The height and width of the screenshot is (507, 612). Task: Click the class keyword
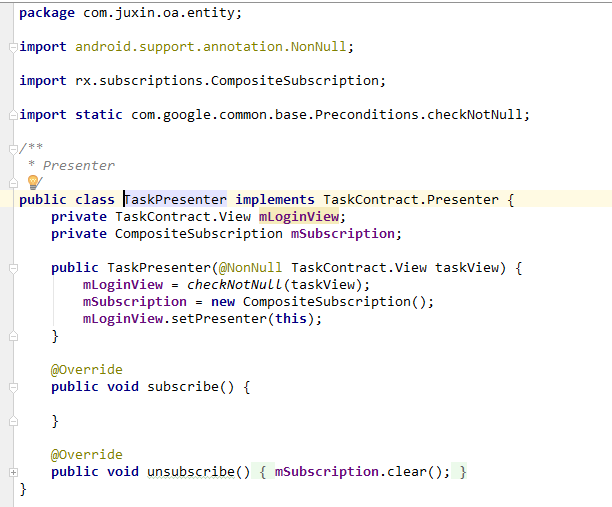[95, 200]
